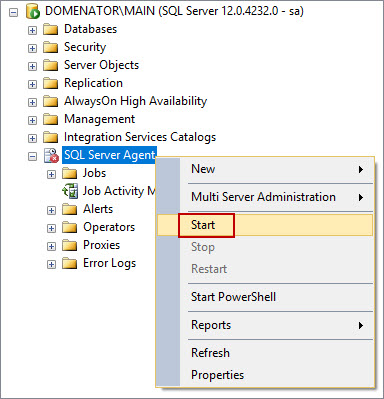
Task: Expand the Proxies node
Action: 51,246
